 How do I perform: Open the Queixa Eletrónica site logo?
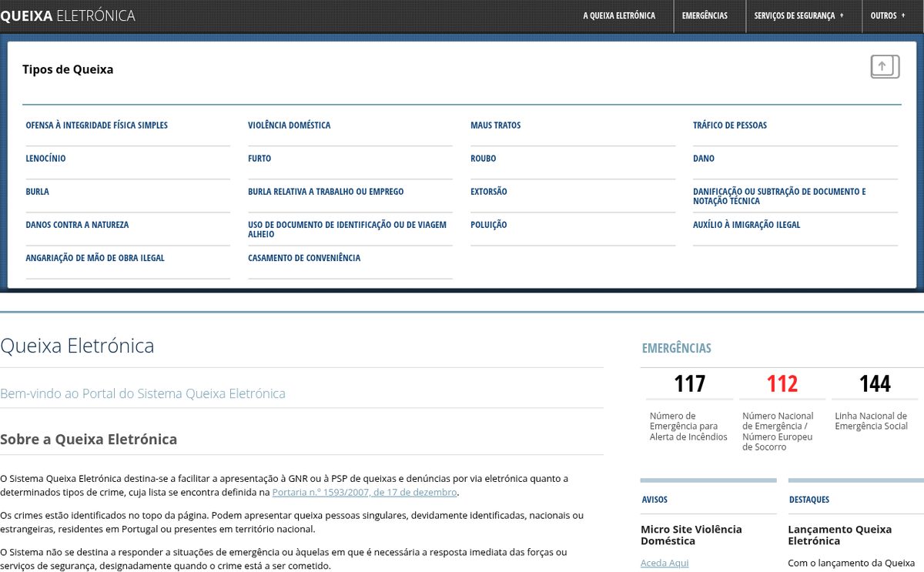(x=68, y=15)
